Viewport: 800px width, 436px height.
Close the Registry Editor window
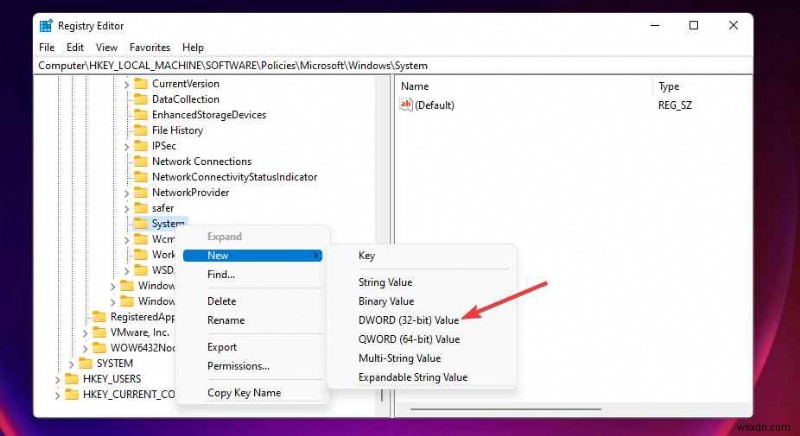pyautogui.click(x=733, y=25)
